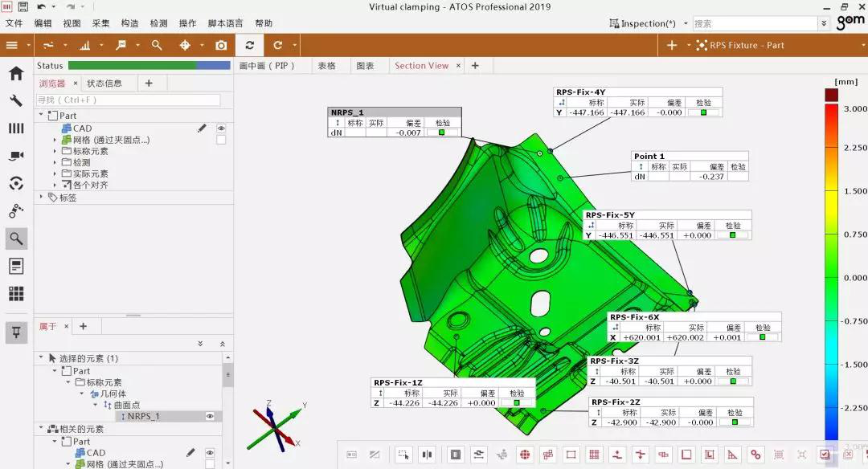Expand the 各个对齐 node in browser
The image size is (868, 469).
55,186
